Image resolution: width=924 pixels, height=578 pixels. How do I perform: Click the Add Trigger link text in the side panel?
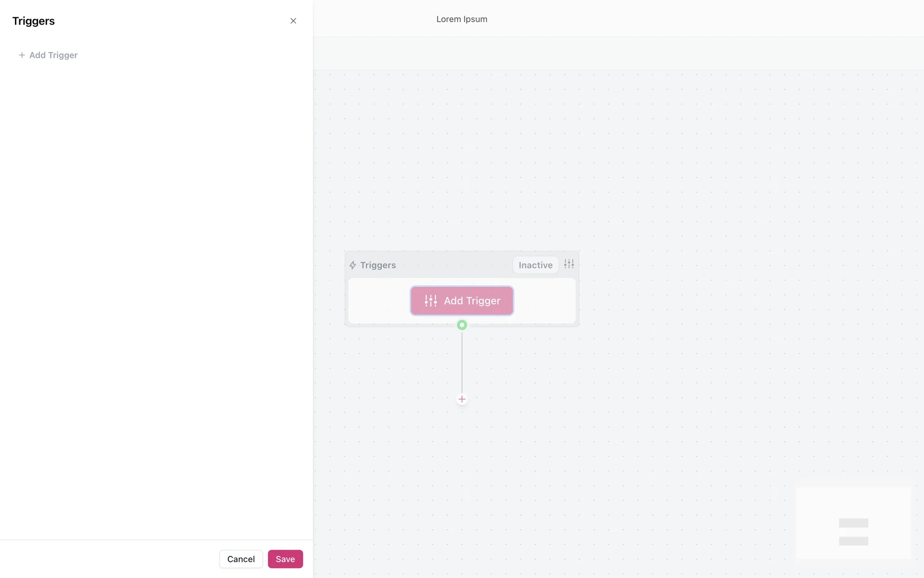[53, 55]
